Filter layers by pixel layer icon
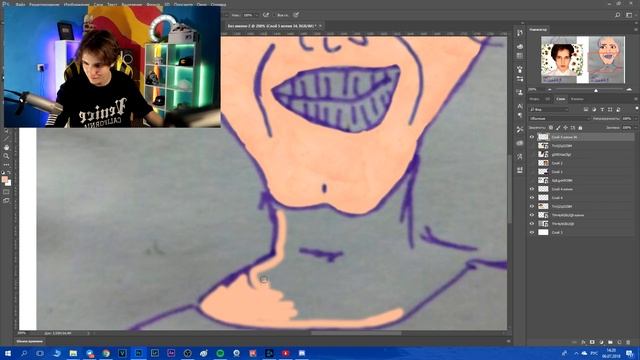This screenshot has height=360, width=640. point(586,109)
